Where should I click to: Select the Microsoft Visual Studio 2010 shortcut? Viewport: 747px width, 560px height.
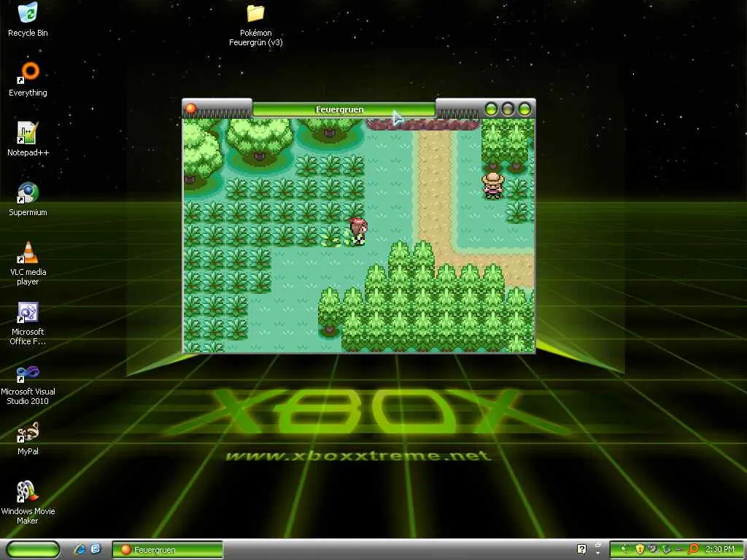click(28, 385)
